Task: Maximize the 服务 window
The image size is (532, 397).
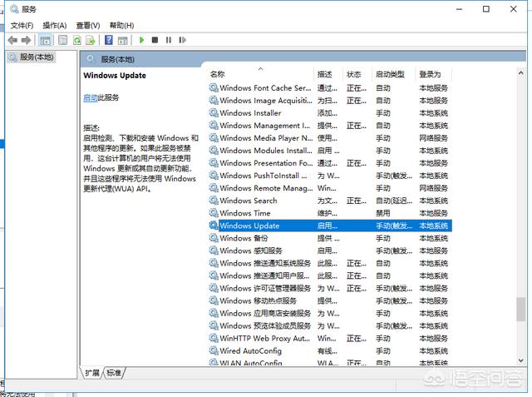Action: [x=486, y=9]
